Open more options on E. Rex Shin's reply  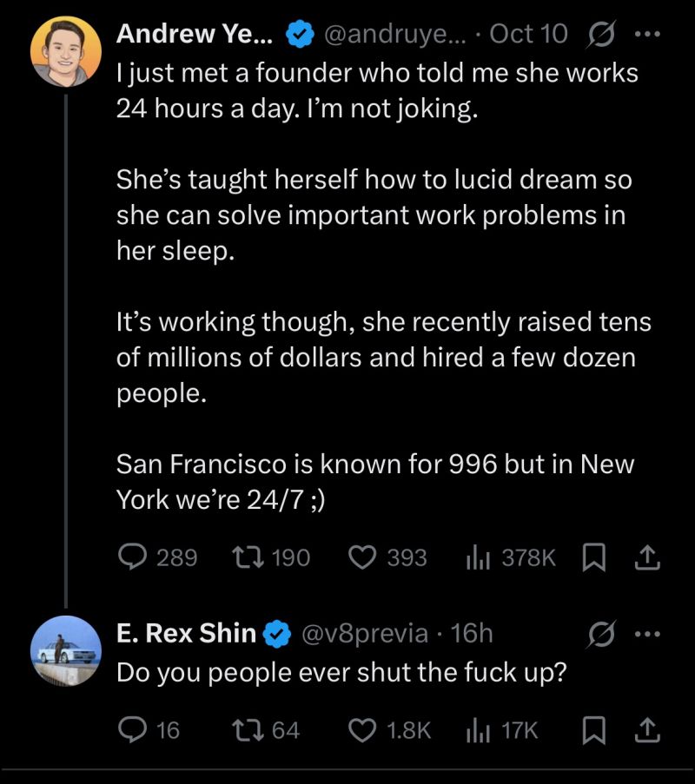[x=644, y=635]
